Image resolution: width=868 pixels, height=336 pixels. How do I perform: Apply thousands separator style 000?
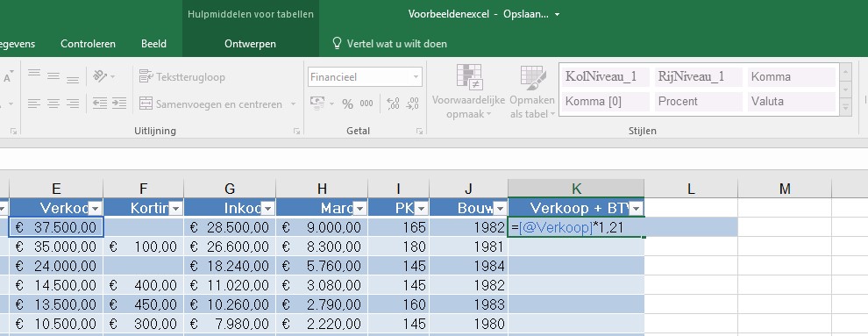coord(366,104)
